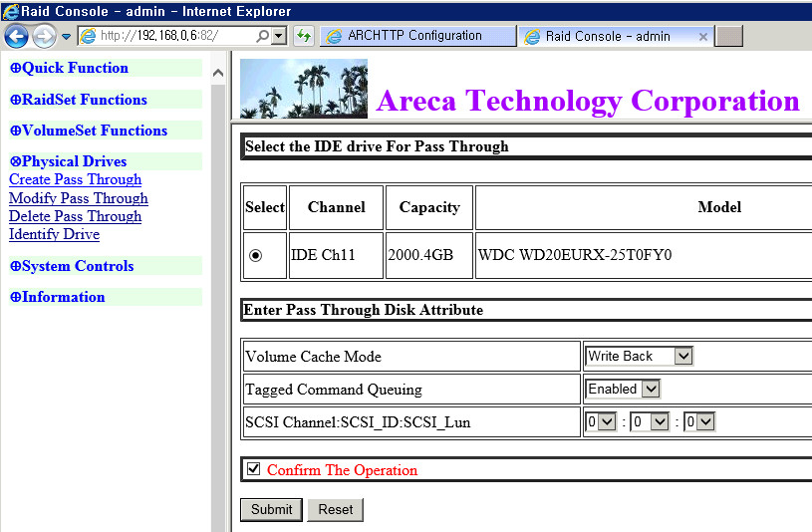This screenshot has width=812, height=532.
Task: Click the SCSI Channel:SCSI_ID:SCSI_Lun label
Action: 358,422
